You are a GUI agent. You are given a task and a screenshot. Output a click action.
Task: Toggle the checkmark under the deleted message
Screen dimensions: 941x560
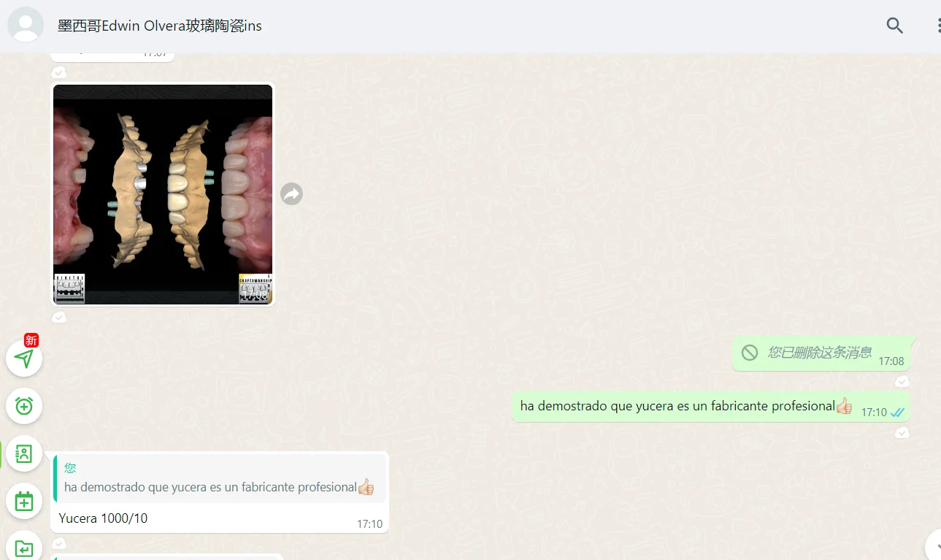coord(902,381)
